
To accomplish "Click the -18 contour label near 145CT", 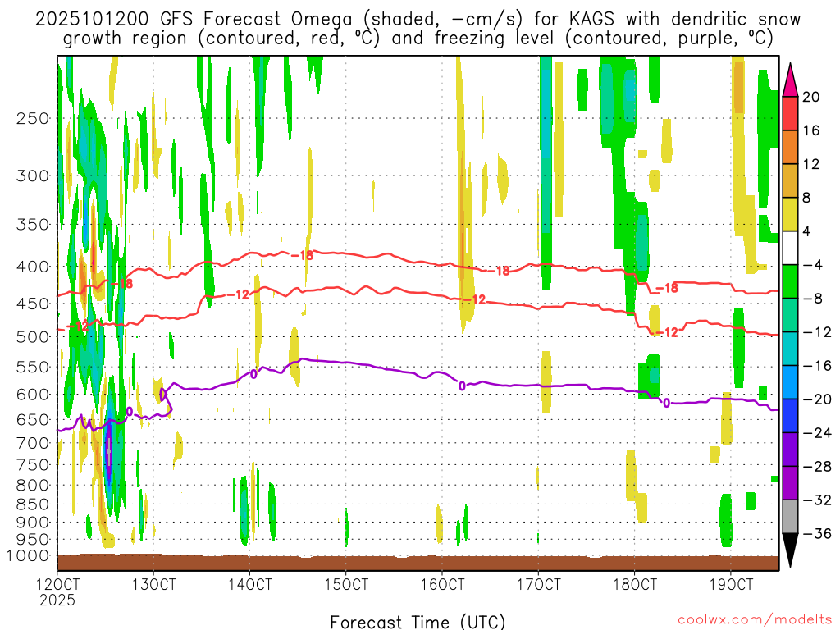I will point(302,256).
